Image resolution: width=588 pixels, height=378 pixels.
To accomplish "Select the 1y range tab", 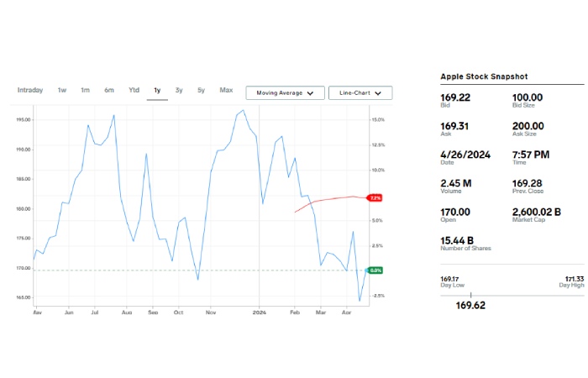I will (x=157, y=91).
